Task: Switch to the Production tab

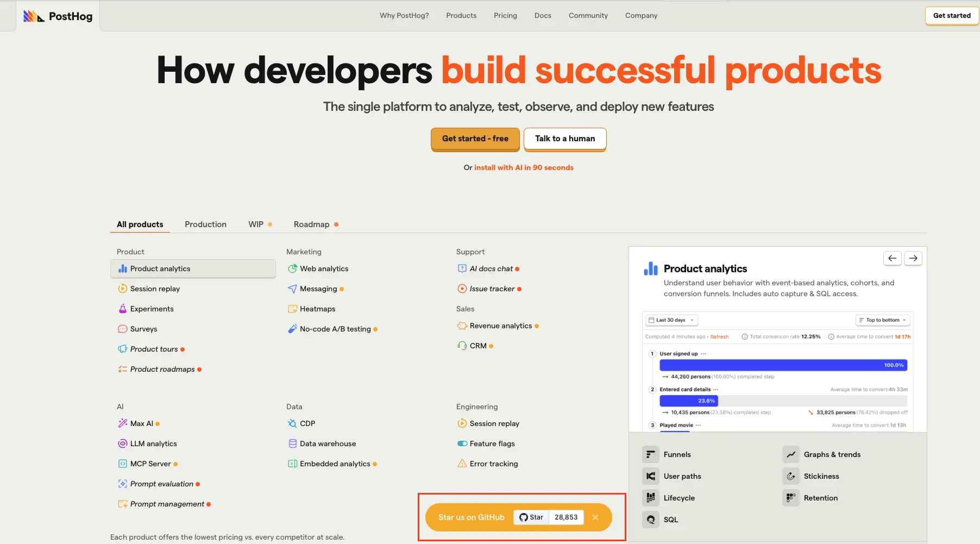Action: pyautogui.click(x=205, y=224)
